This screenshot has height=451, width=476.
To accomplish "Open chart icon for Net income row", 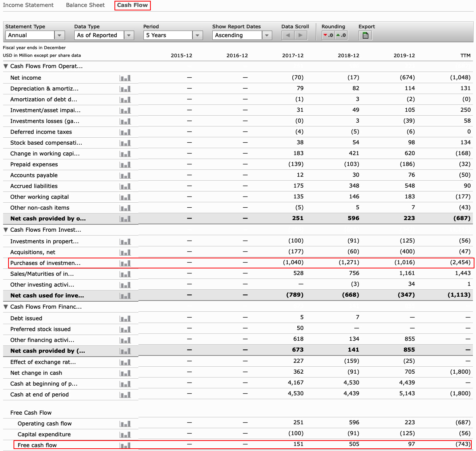I will [x=125, y=78].
